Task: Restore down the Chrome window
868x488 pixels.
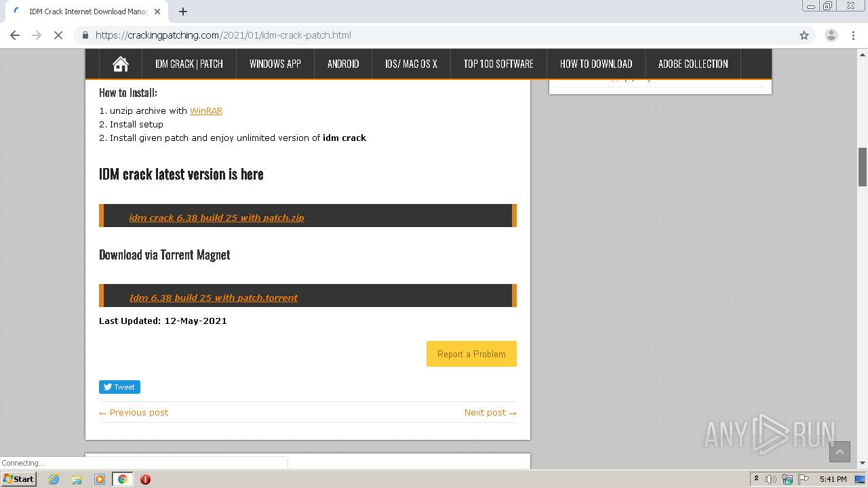Action: tap(828, 5)
